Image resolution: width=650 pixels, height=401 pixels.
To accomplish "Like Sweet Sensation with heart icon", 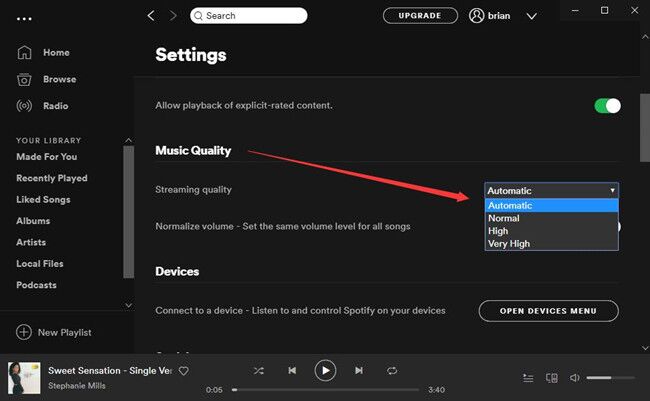I will tap(184, 371).
